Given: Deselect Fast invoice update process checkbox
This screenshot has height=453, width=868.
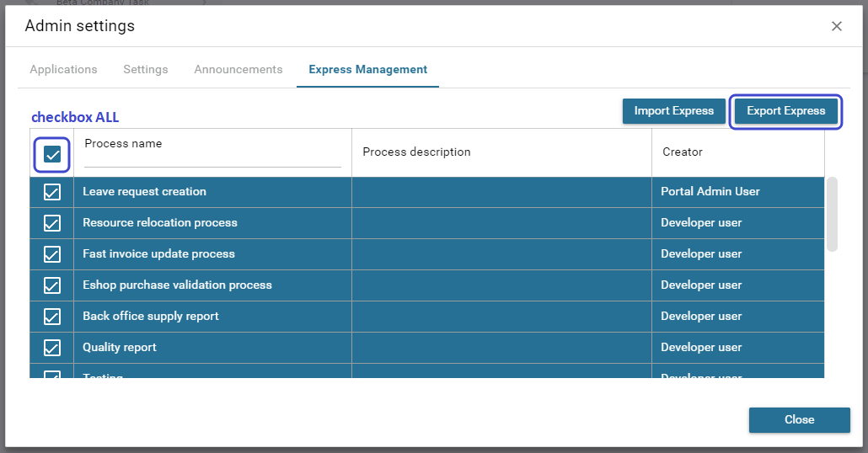Looking at the screenshot, I should (52, 254).
